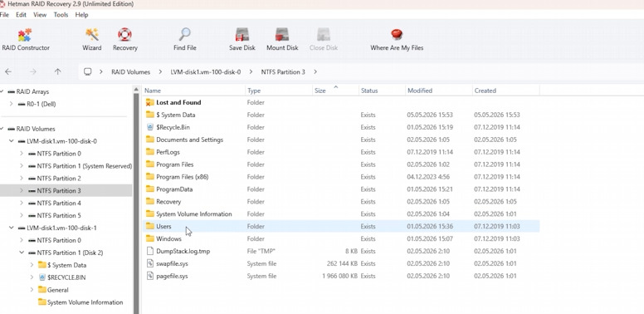The height and width of the screenshot is (314, 644).
Task: Expand the R0-1 (Dell) array node
Action: point(11,104)
